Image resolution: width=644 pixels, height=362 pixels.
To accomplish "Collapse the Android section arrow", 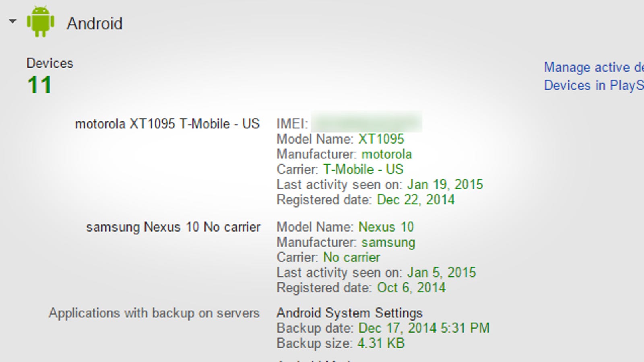I will tap(13, 21).
